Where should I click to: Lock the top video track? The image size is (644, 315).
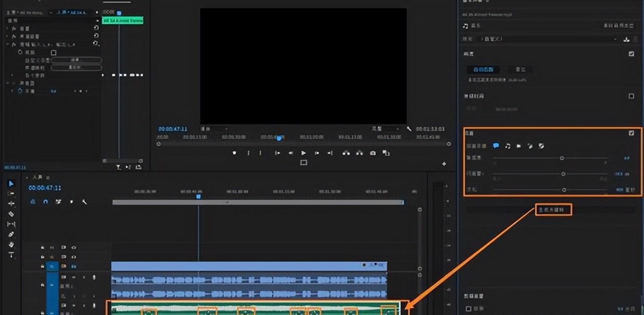point(42,247)
